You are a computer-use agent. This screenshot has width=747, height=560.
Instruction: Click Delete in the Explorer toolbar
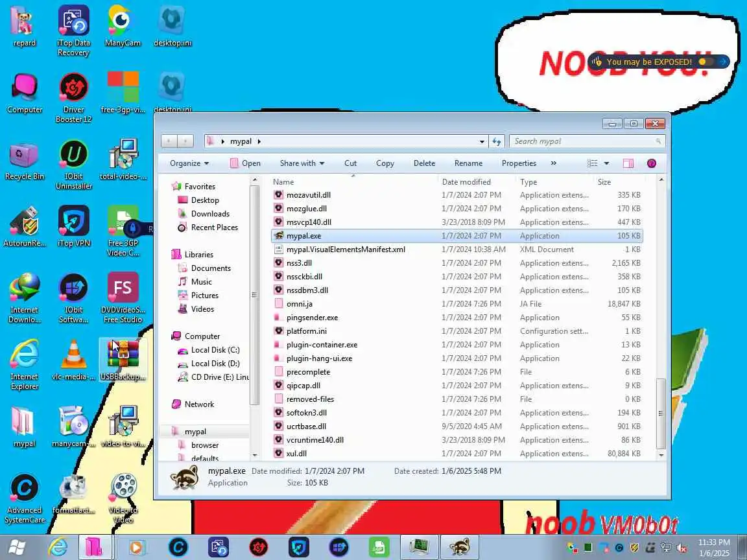pyautogui.click(x=425, y=163)
